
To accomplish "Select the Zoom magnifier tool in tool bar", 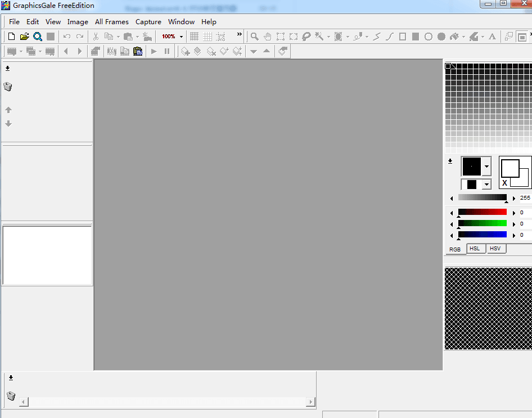I will pyautogui.click(x=254, y=37).
